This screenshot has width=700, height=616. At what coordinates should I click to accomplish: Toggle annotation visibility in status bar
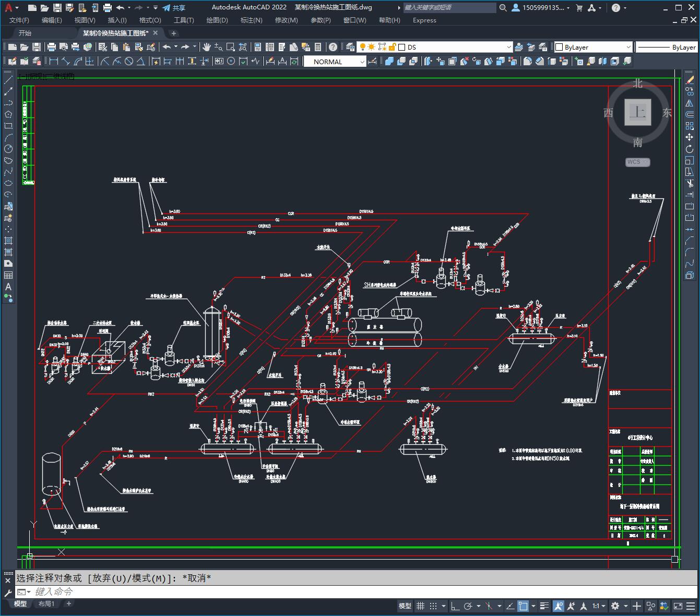point(559,606)
